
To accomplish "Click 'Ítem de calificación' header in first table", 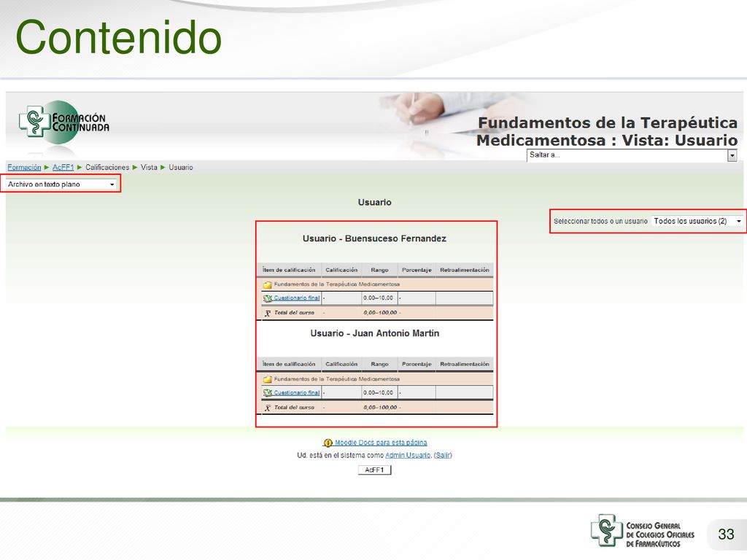I will (x=289, y=270).
